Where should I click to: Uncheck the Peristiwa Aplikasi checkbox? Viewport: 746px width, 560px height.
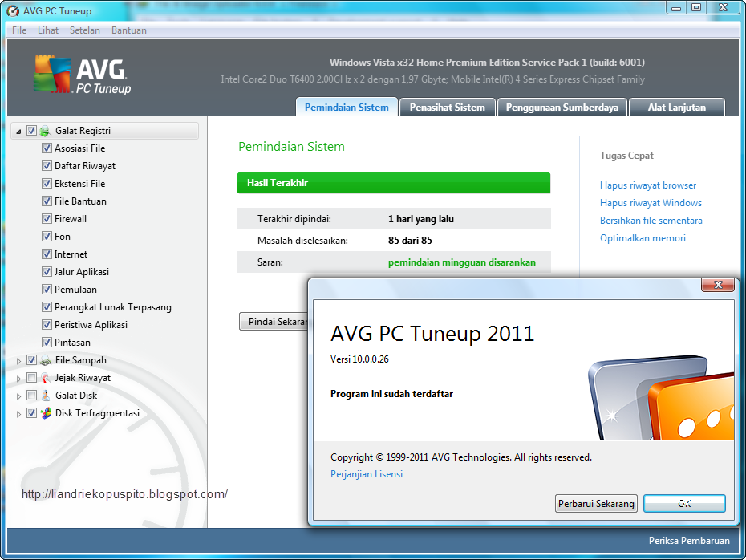click(x=47, y=324)
